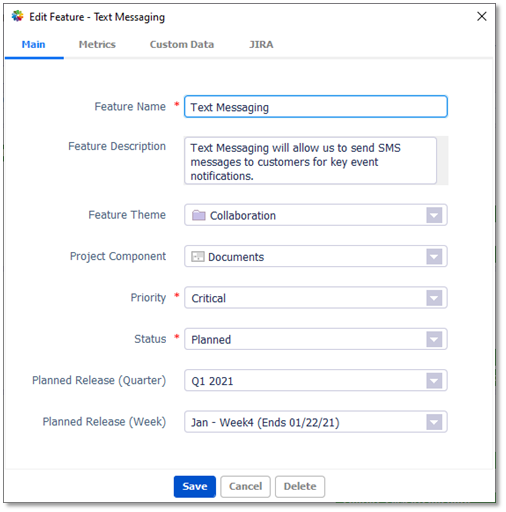This screenshot has width=506, height=512.
Task: Select the Main tab
Action: tap(33, 44)
